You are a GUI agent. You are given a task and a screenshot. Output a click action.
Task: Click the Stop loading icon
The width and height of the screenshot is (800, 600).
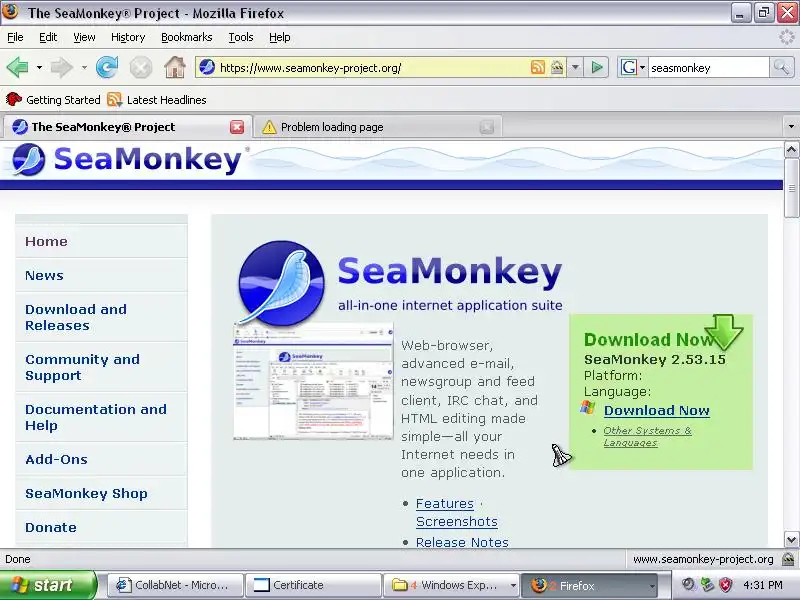coord(141,67)
